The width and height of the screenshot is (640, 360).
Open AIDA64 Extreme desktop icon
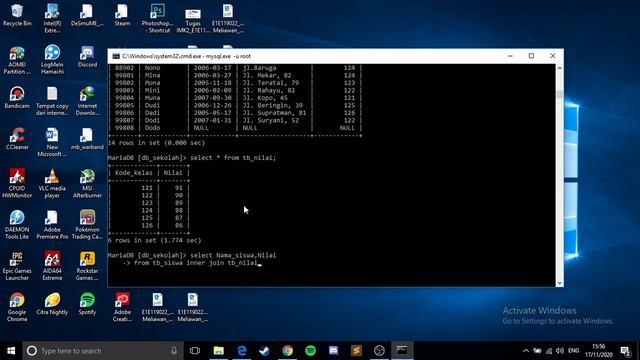pos(52,266)
